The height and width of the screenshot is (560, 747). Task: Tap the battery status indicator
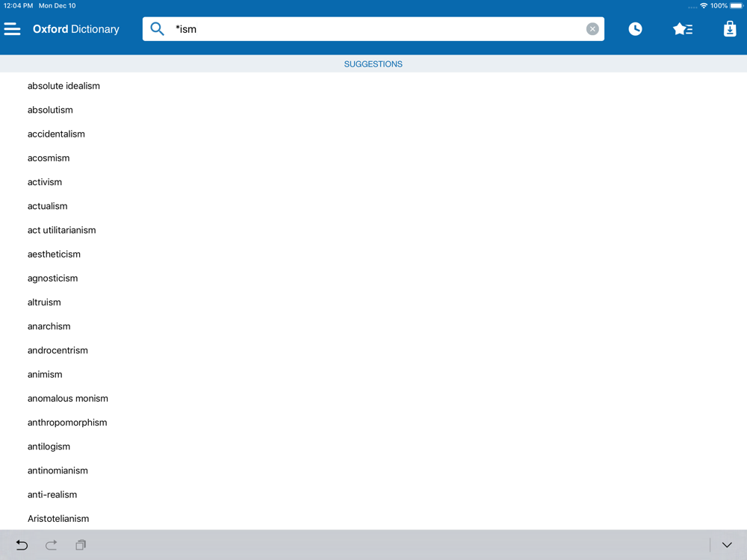coord(737,6)
